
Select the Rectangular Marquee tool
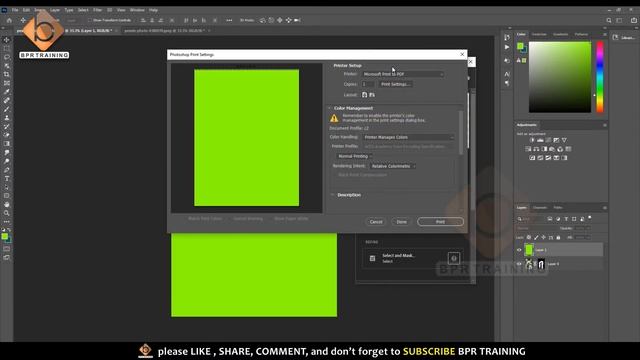tap(7, 48)
